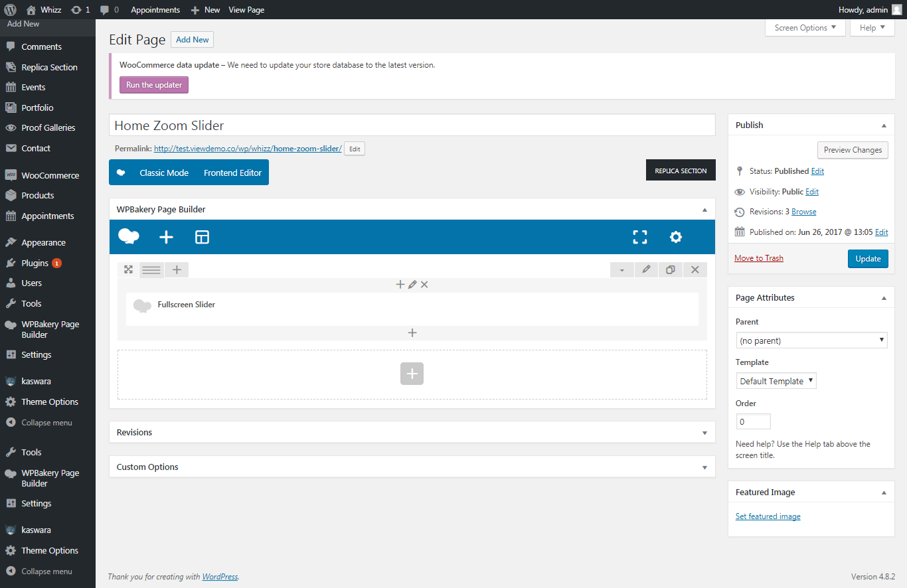Expand Screen Options tab
Image resolution: width=907 pixels, height=588 pixels.
805,28
